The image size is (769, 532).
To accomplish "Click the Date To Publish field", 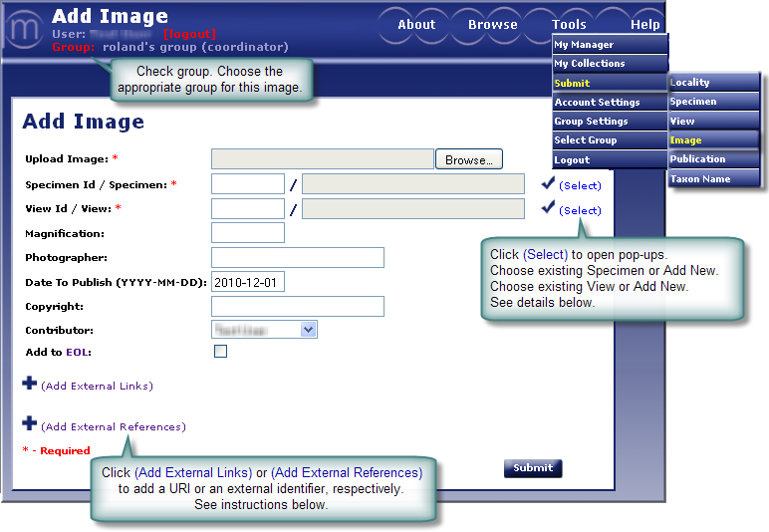I will (248, 282).
